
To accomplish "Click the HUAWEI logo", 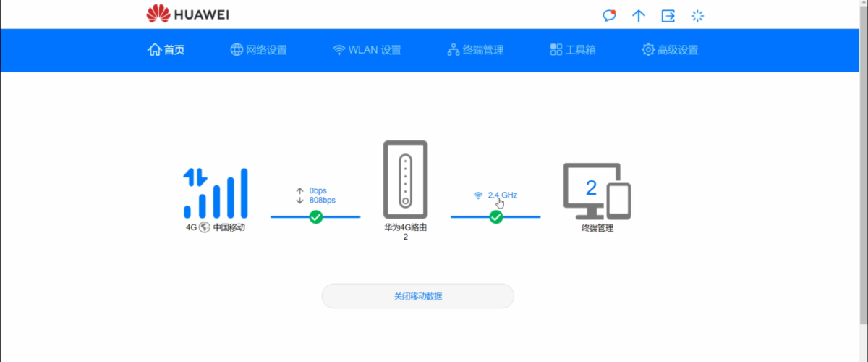I will click(187, 14).
